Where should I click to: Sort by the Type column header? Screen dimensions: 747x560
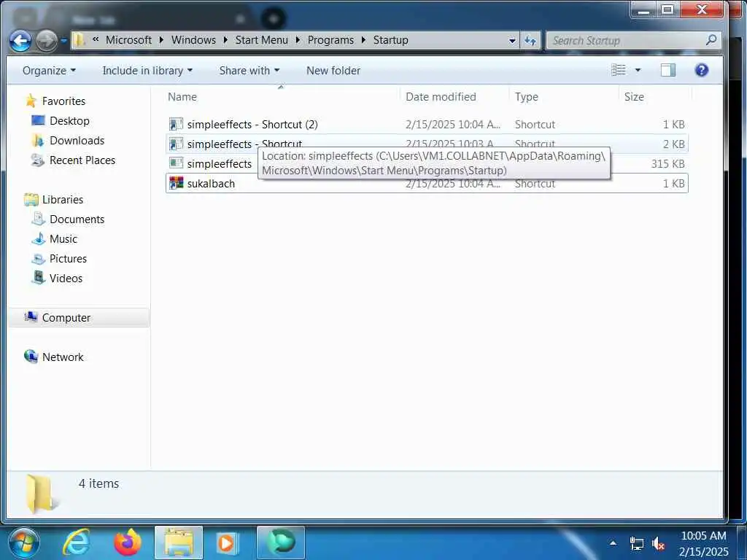click(x=527, y=97)
